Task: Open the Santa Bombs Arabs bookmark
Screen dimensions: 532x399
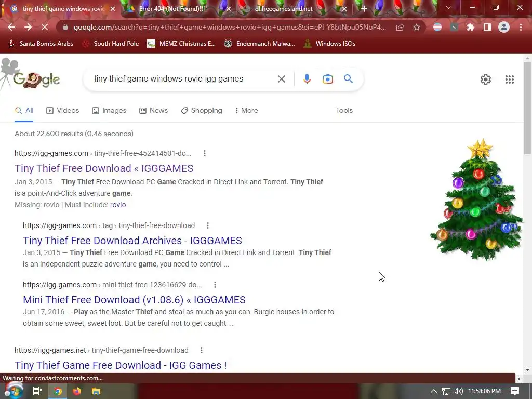Action: (41, 44)
